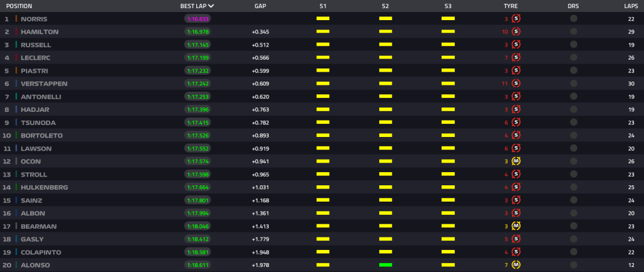Screen dimensions: 644x272
Task: Click Leclerc's soft tyre icon
Action: pyautogui.click(x=516, y=57)
